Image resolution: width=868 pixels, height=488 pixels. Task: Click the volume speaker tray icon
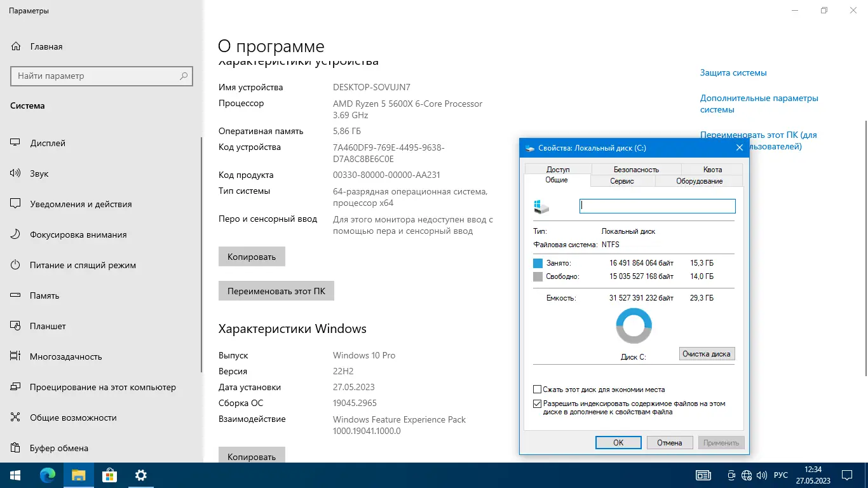pos(761,475)
